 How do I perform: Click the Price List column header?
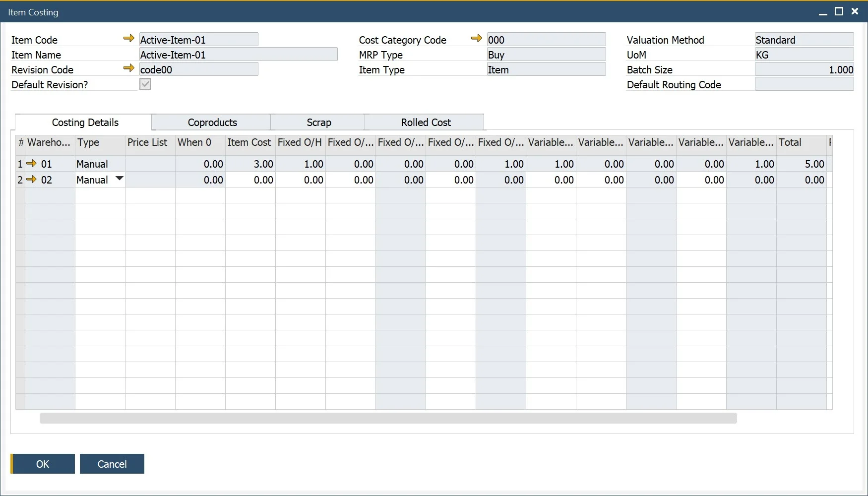point(147,143)
